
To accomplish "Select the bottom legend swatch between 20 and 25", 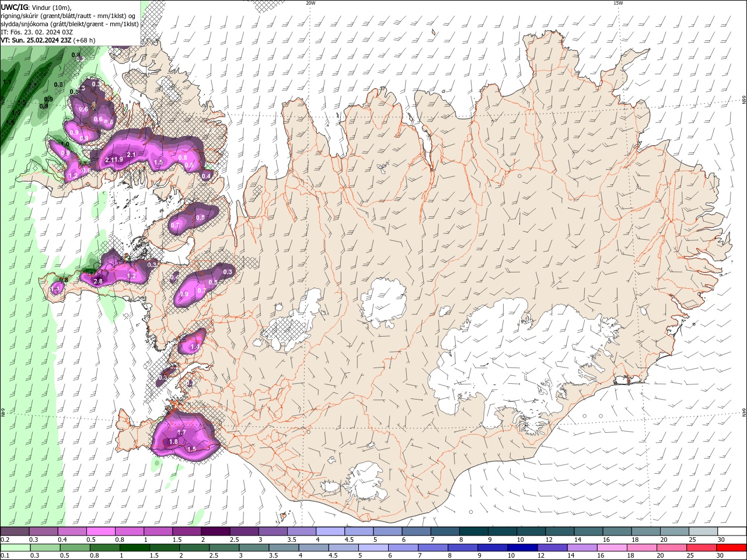I will (672, 548).
